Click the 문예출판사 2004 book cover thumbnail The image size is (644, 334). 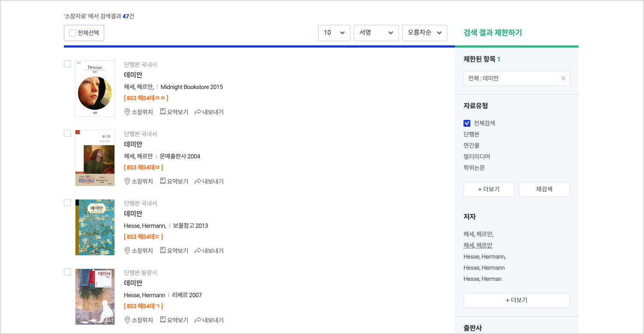[x=95, y=158]
